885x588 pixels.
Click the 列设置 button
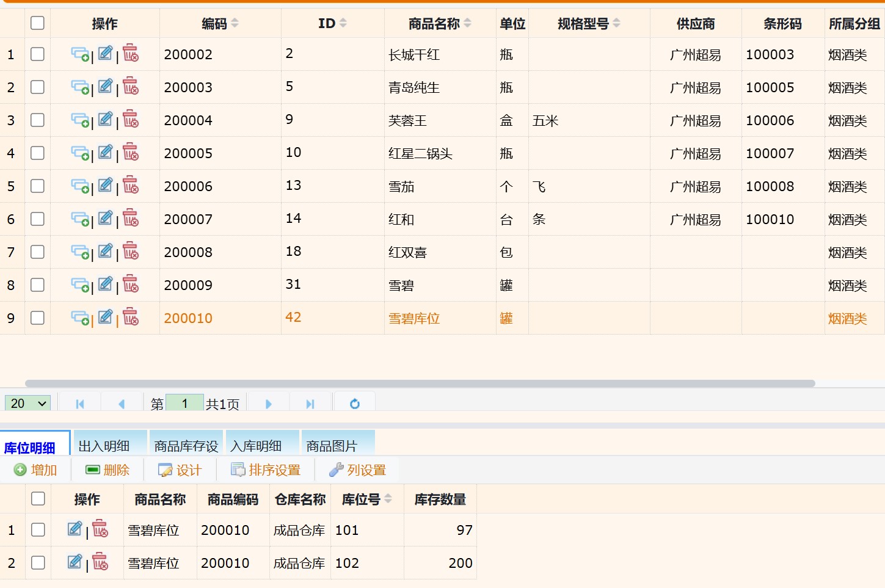click(x=358, y=470)
